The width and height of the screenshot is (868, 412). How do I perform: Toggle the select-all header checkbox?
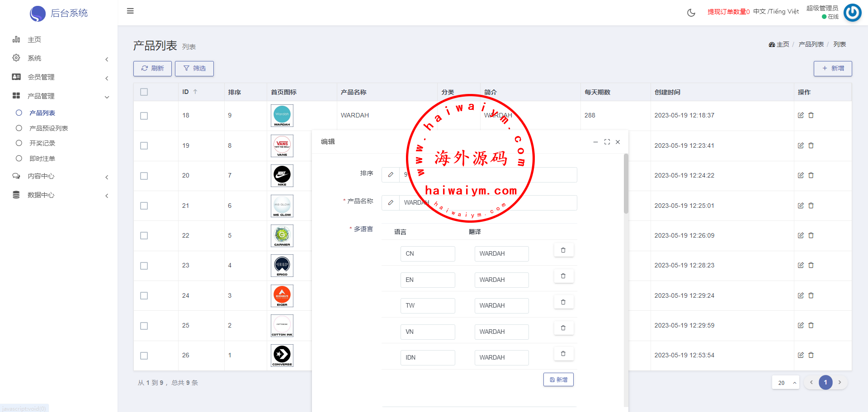pyautogui.click(x=144, y=92)
